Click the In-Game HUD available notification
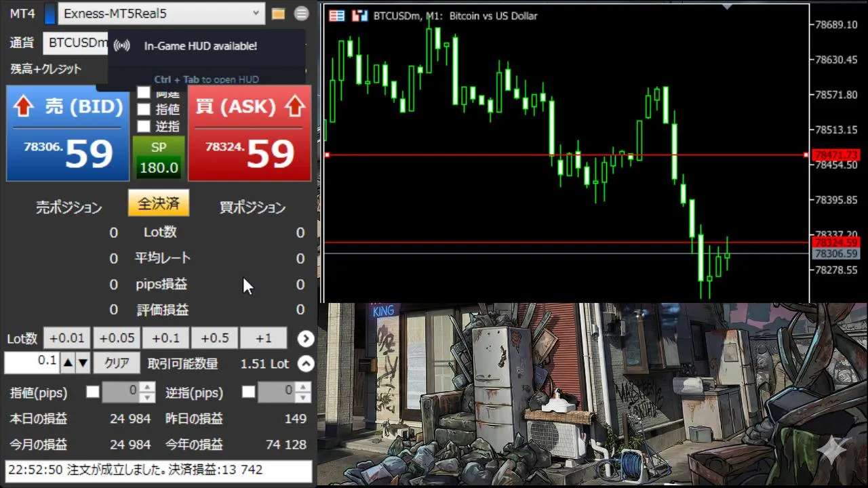The height and width of the screenshot is (488, 868). pyautogui.click(x=201, y=46)
